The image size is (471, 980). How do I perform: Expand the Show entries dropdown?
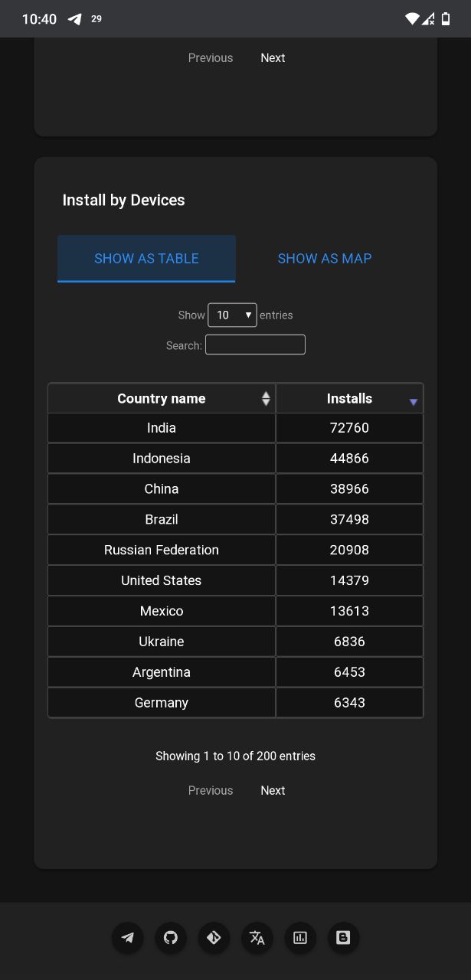pos(232,315)
